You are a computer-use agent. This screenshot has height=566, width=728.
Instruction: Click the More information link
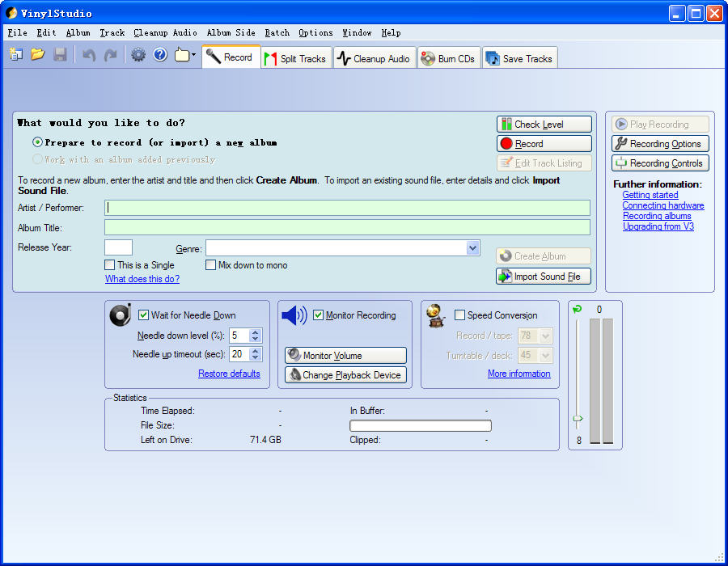click(519, 374)
